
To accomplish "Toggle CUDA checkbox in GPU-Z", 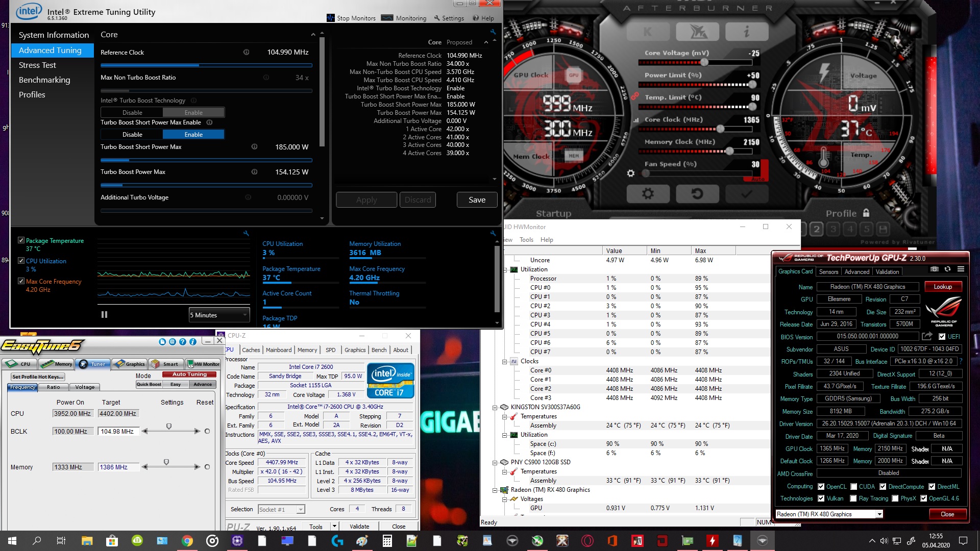I will 853,487.
